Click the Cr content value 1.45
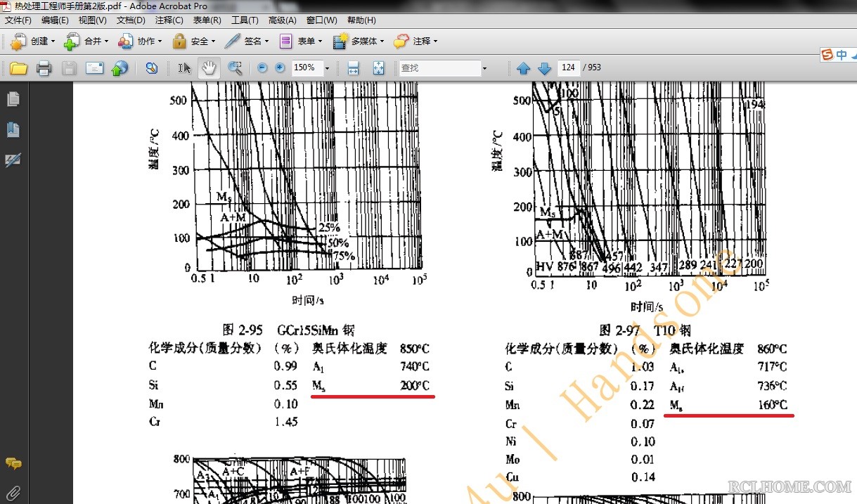 (x=285, y=422)
